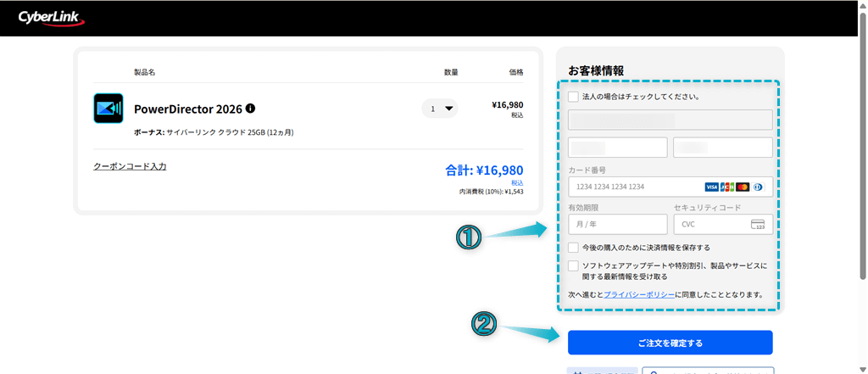This screenshot has width=868, height=374.
Task: Open the info icon beside PowerDirector 2026
Action: pyautogui.click(x=250, y=108)
